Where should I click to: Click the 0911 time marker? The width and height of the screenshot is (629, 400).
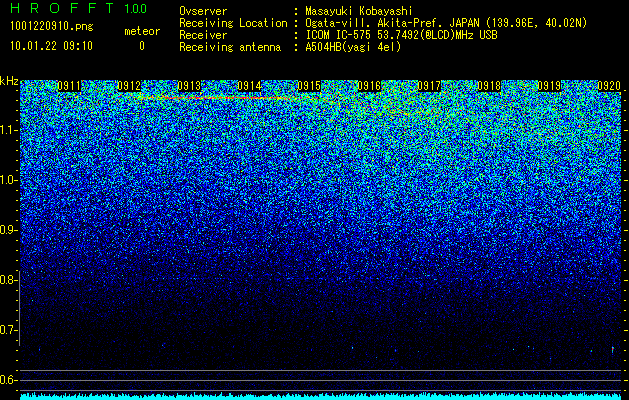(x=69, y=86)
